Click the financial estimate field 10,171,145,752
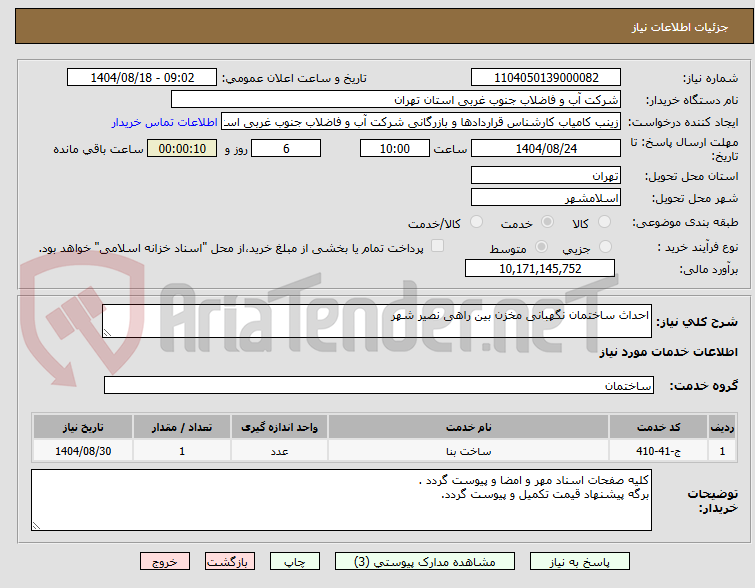Viewport: 755px width, 588px height. coord(540,268)
